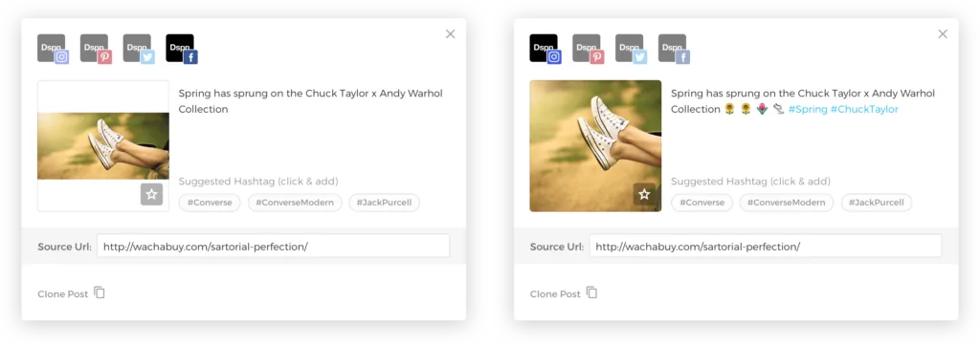Add #Converse hashtag in left dialog

click(210, 203)
